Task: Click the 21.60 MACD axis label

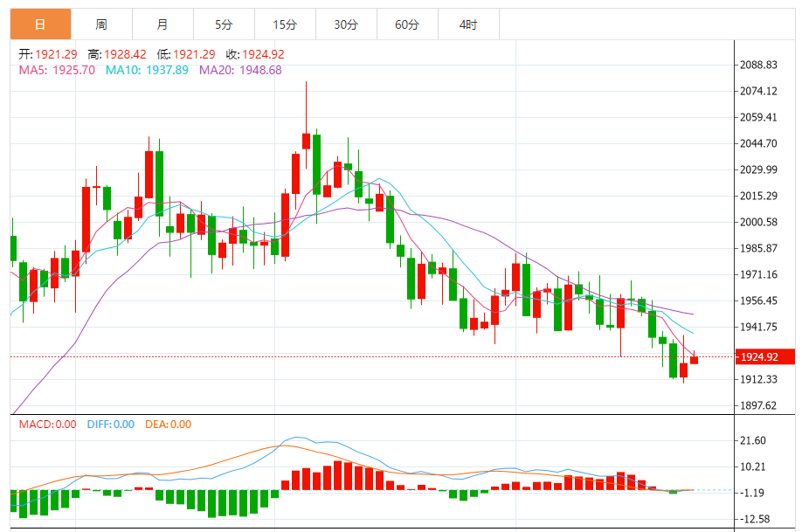Action: point(753,440)
